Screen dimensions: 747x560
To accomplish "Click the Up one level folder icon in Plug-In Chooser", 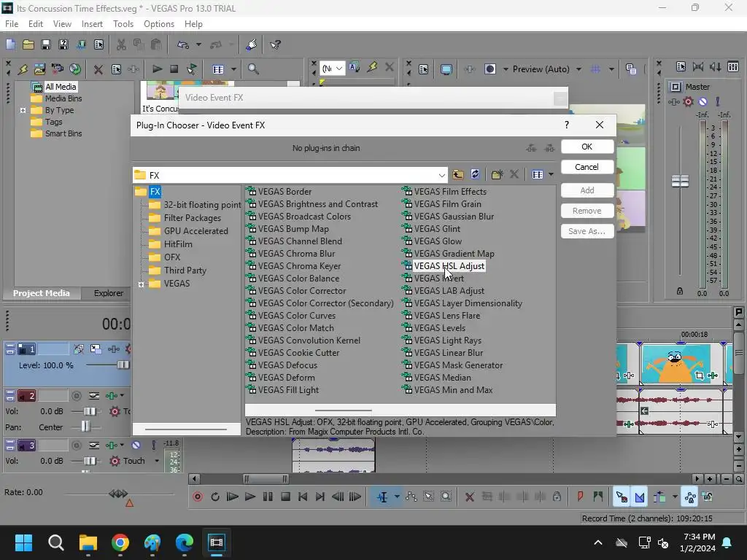I will point(458,174).
